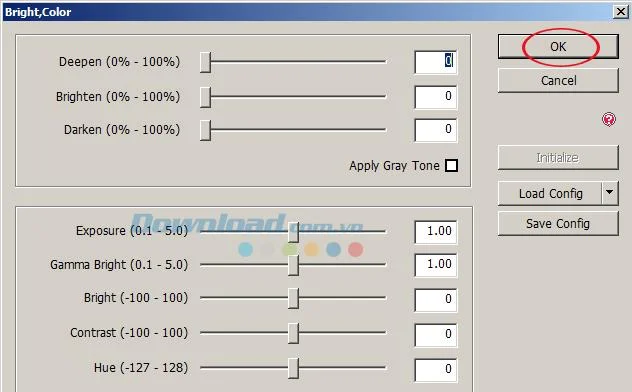This screenshot has width=632, height=392.
Task: Click the Bright,Color title bar text
Action: click(38, 12)
